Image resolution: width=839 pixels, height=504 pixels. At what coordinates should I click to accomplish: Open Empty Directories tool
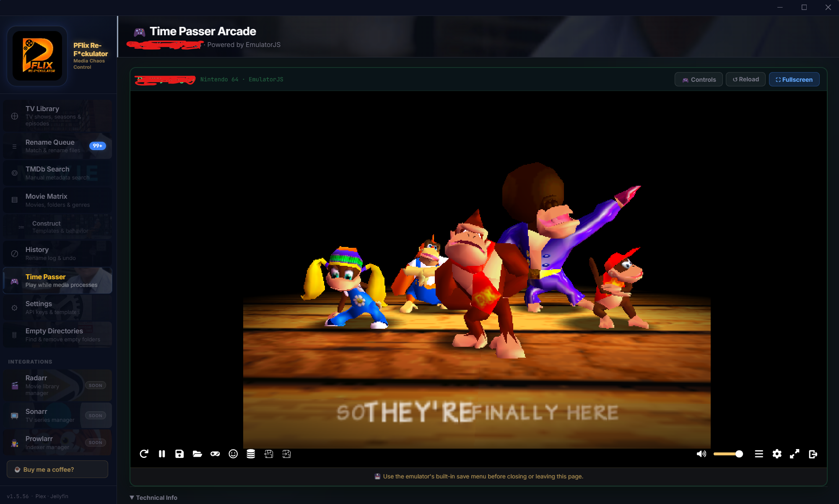coord(57,335)
